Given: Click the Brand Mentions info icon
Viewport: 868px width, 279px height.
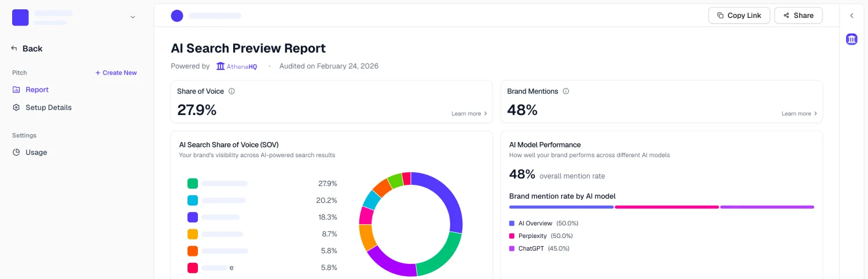Looking at the screenshot, I should point(566,91).
